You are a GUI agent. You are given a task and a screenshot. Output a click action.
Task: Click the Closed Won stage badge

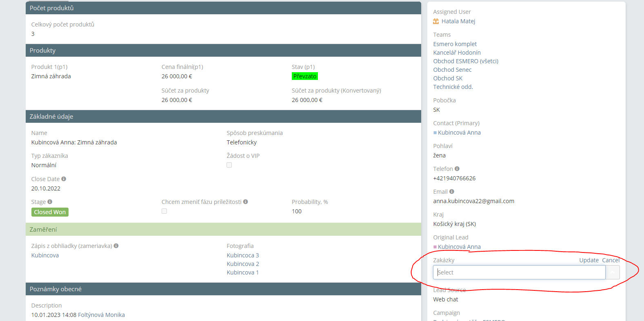[50, 212]
